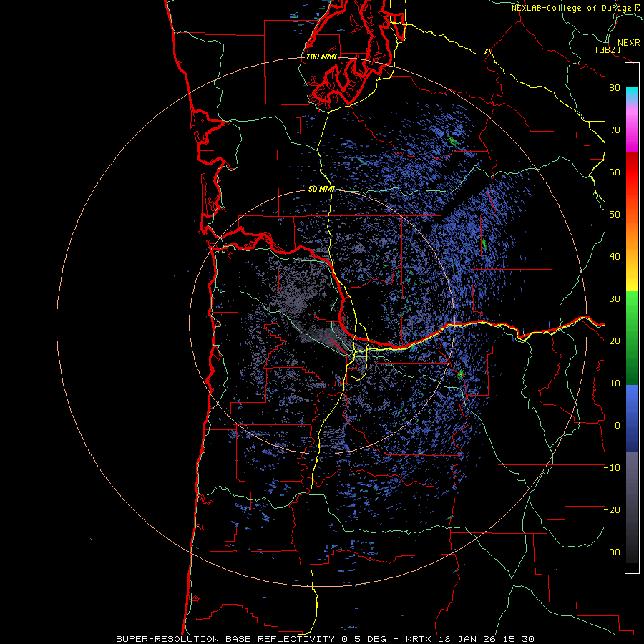Click the 15:30 timestamp in caption
Image resolution: width=644 pixels, height=644 pixels.
coord(518,639)
